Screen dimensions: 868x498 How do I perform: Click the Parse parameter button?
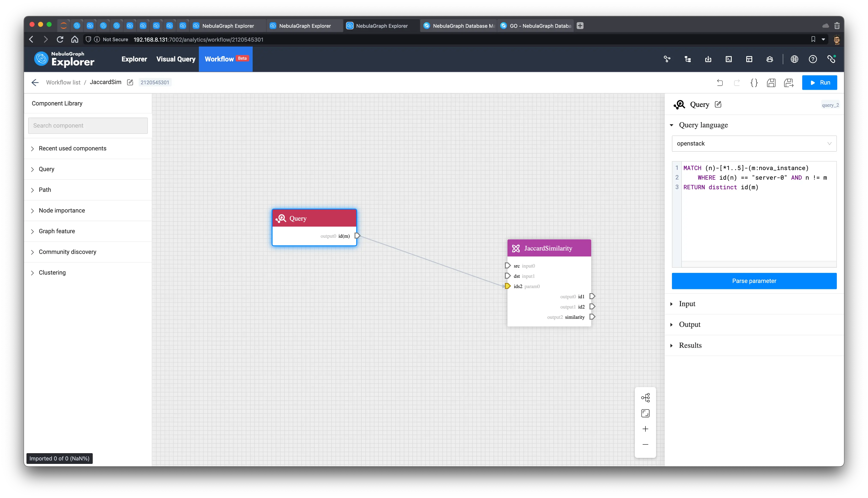(754, 281)
